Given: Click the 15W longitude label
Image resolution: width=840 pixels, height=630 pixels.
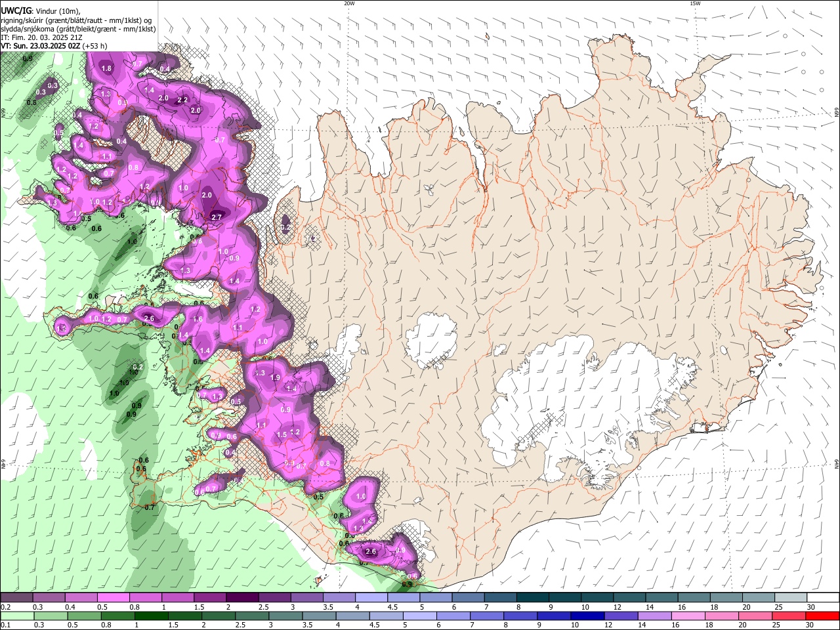Looking at the screenshot, I should [x=695, y=3].
